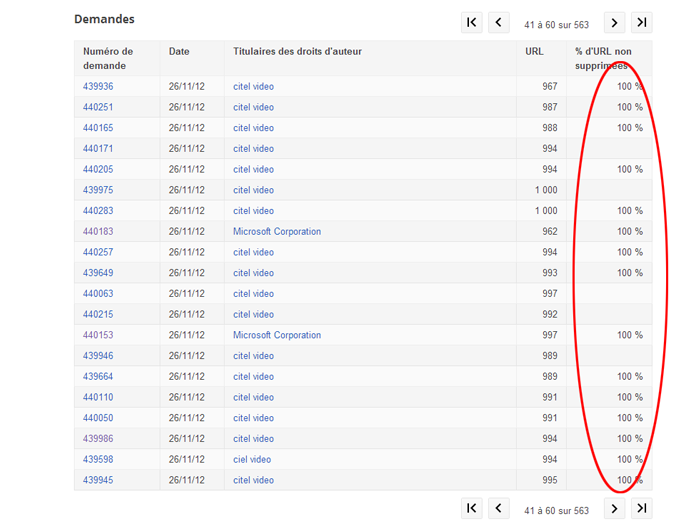Go to first page using top pagination

472,23
